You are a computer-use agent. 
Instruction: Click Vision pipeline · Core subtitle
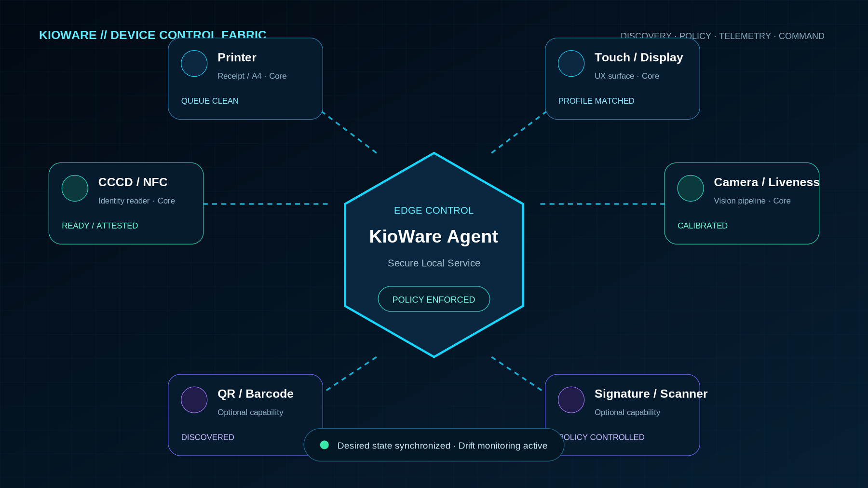(x=752, y=201)
